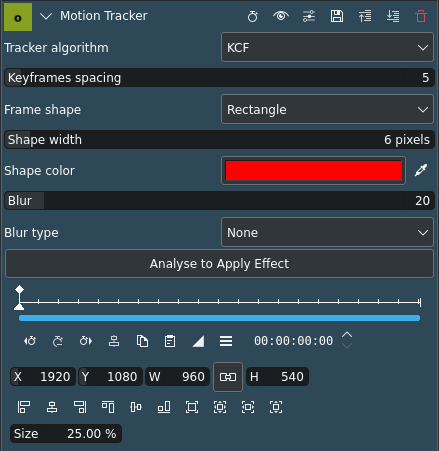Click the Size 25.00 % field

tap(66, 434)
